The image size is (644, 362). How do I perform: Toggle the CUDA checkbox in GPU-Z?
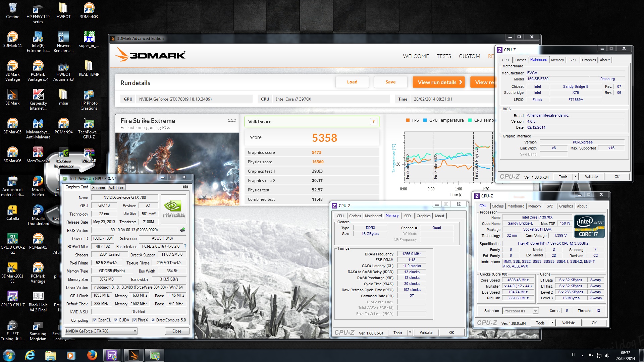point(116,320)
